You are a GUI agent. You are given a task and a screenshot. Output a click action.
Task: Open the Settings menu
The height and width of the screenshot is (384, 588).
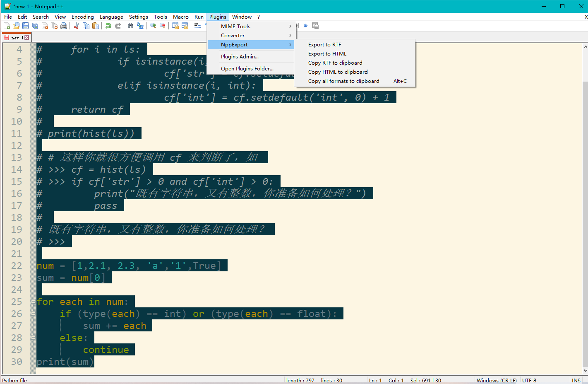click(x=139, y=17)
